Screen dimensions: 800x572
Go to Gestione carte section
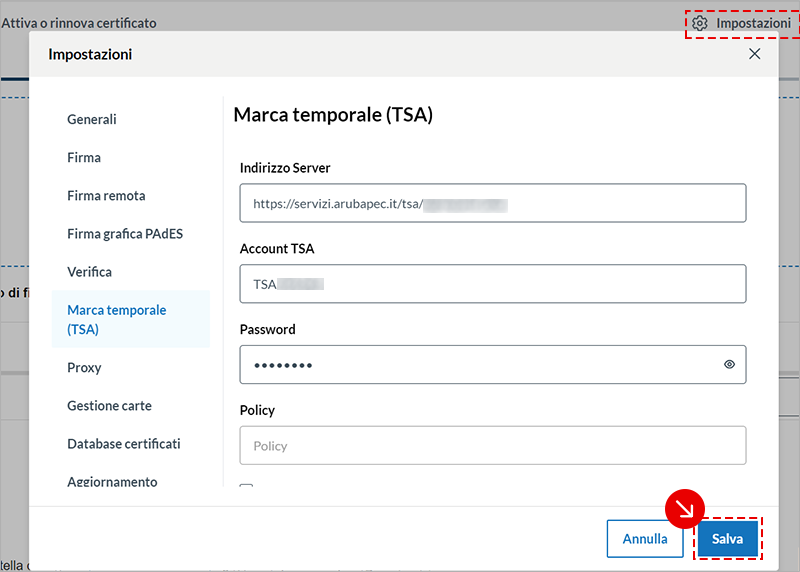(x=109, y=405)
